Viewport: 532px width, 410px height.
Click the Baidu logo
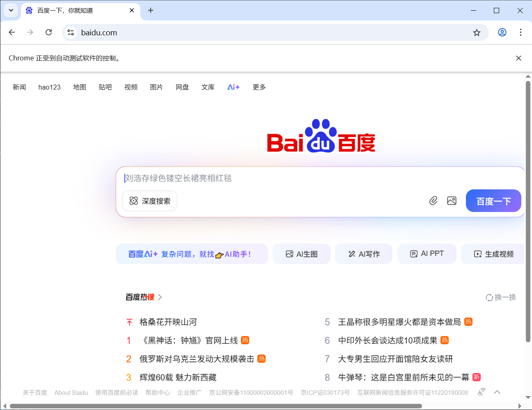click(321, 136)
